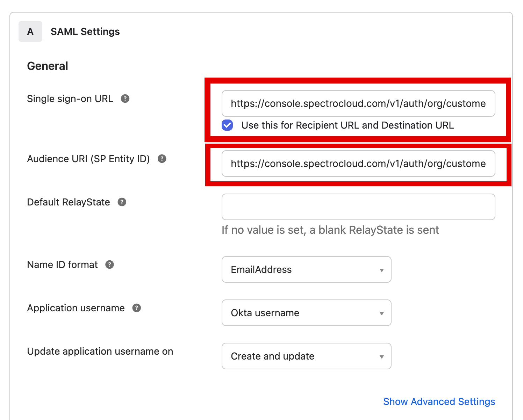Click 'If no value is set' hint text
The width and height of the screenshot is (523, 420).
coord(330,230)
